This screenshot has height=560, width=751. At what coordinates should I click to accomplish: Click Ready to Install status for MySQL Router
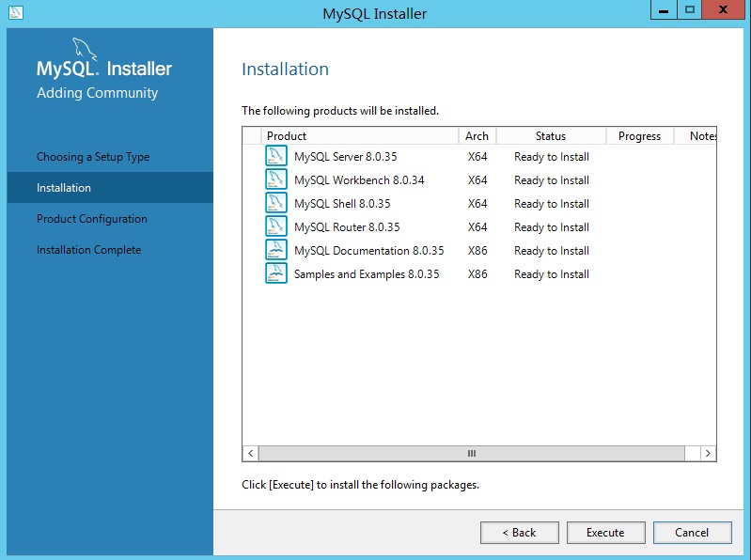point(552,226)
